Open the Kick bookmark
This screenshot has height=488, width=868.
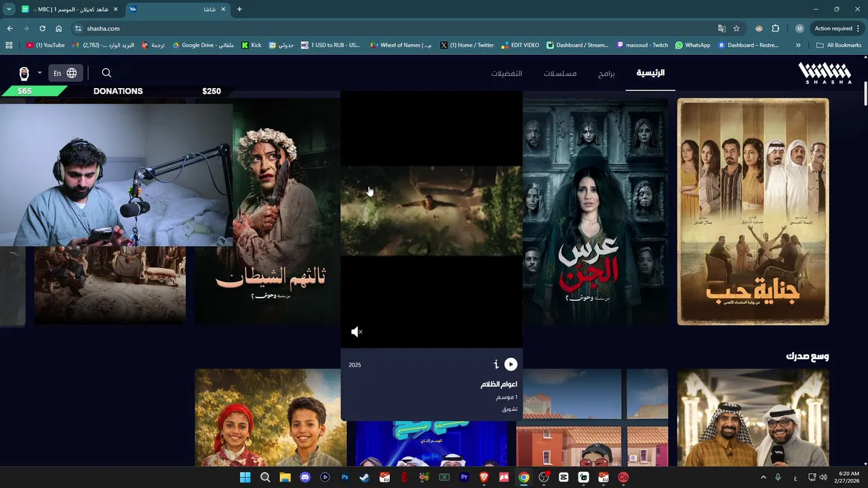tap(251, 45)
